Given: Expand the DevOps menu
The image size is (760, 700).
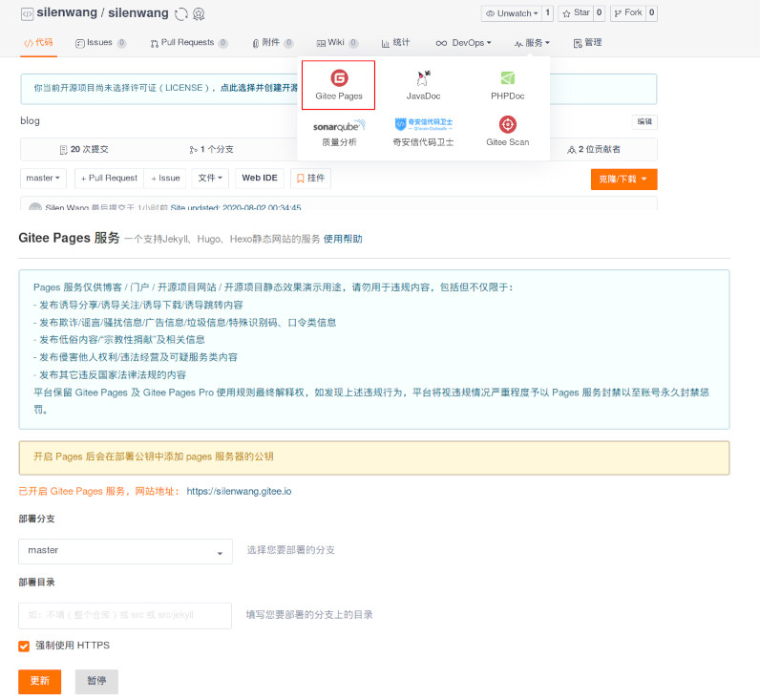Looking at the screenshot, I should (x=463, y=43).
